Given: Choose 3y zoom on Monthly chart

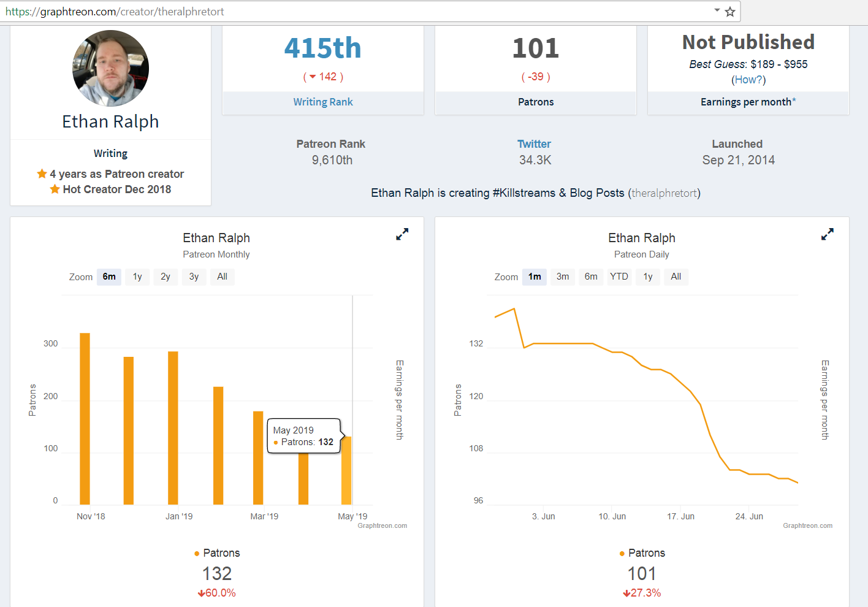Looking at the screenshot, I should [194, 277].
